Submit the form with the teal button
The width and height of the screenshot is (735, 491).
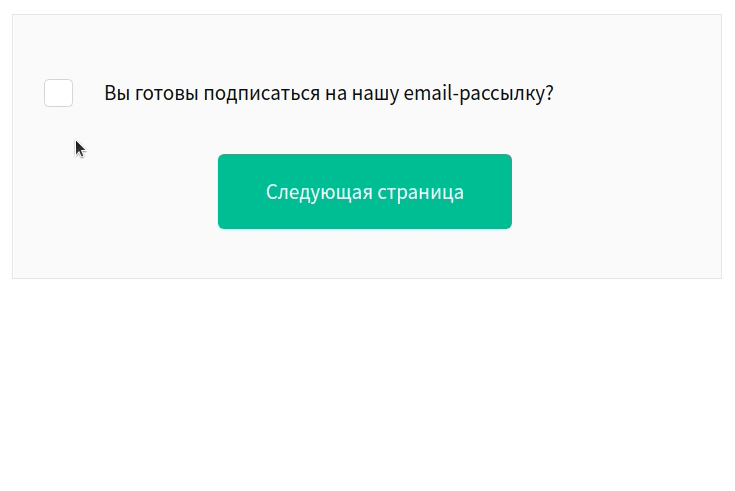pos(365,191)
